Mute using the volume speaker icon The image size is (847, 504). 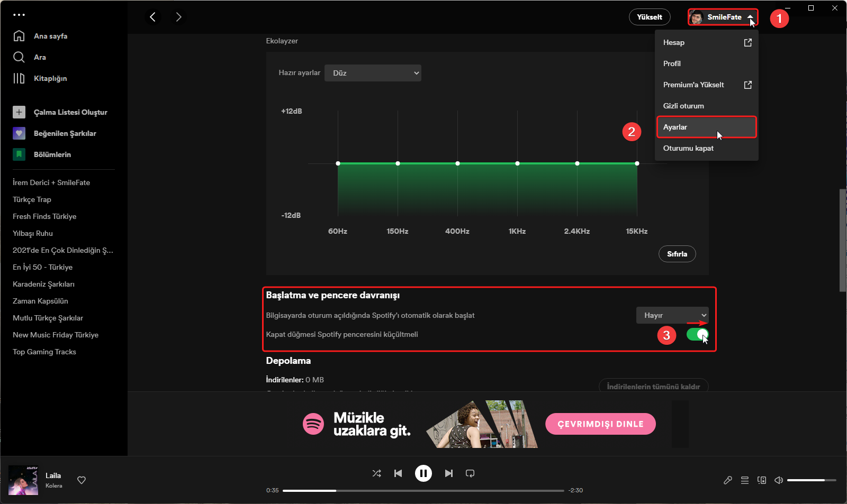779,480
